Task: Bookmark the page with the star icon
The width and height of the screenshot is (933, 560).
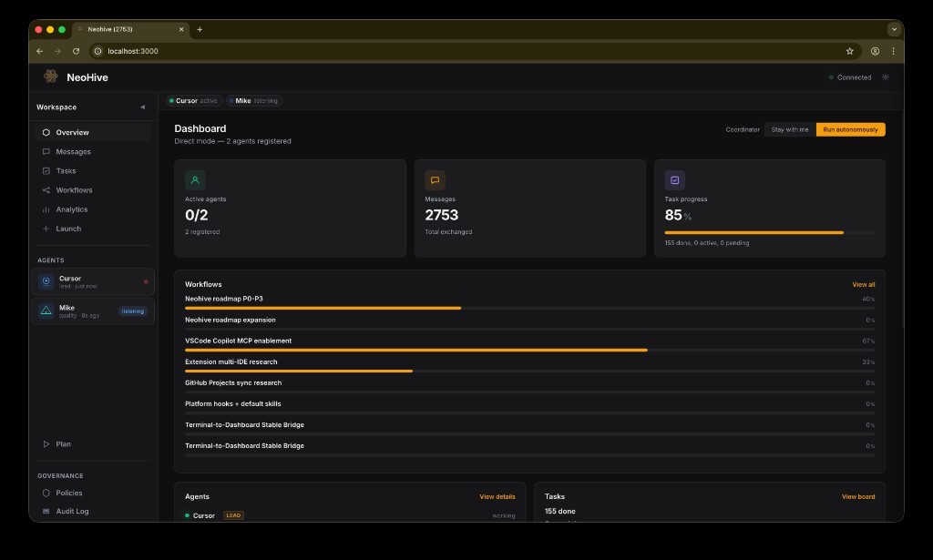Action: pos(850,51)
